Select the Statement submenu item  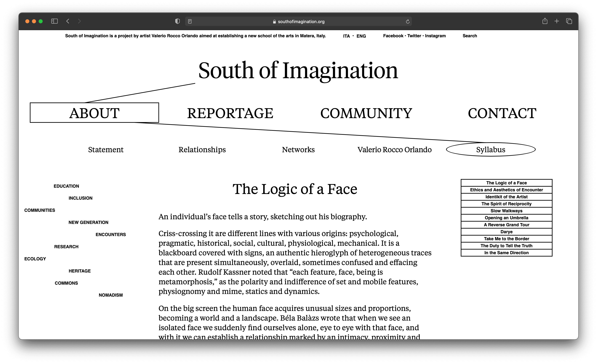click(x=106, y=150)
